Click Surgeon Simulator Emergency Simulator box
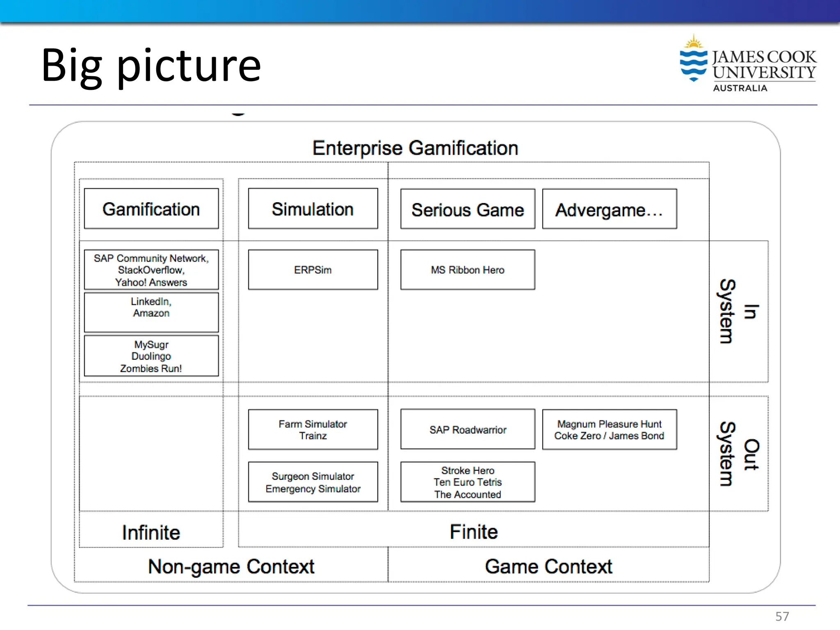Viewport: 840px width, 630px height. click(313, 482)
